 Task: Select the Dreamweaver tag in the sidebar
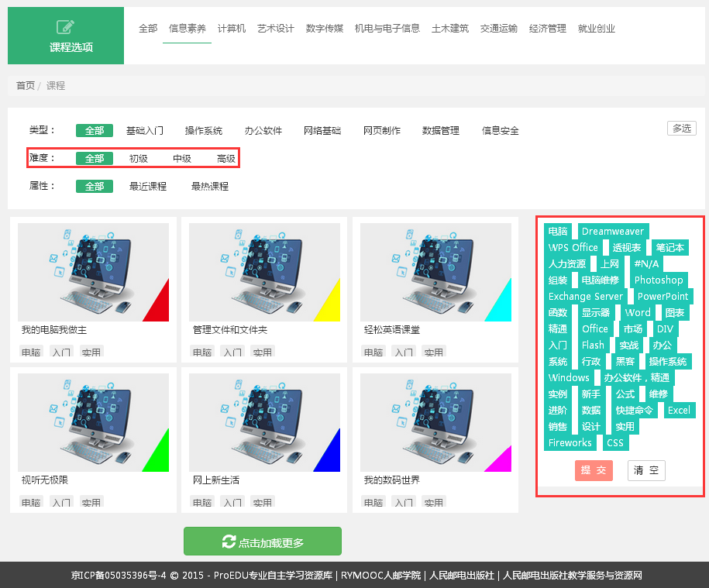click(x=613, y=231)
